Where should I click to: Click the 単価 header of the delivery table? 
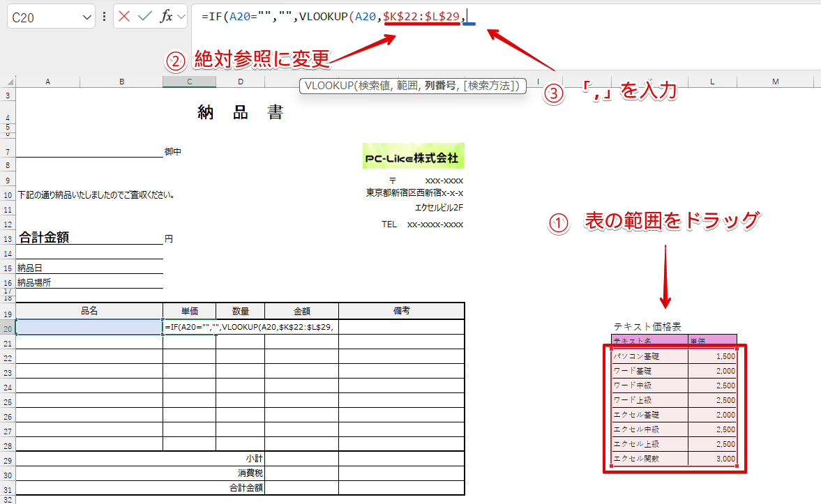190,311
